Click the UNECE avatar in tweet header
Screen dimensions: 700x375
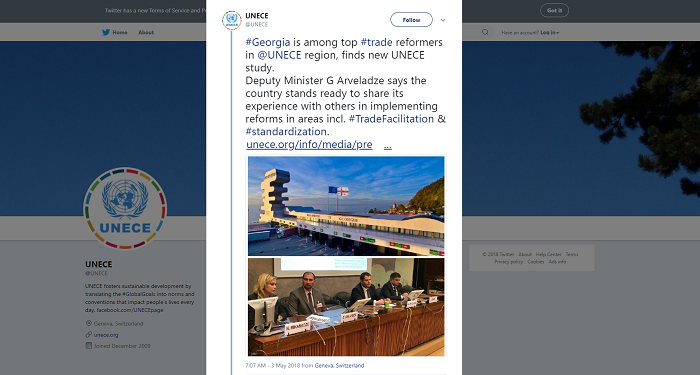coord(232,20)
